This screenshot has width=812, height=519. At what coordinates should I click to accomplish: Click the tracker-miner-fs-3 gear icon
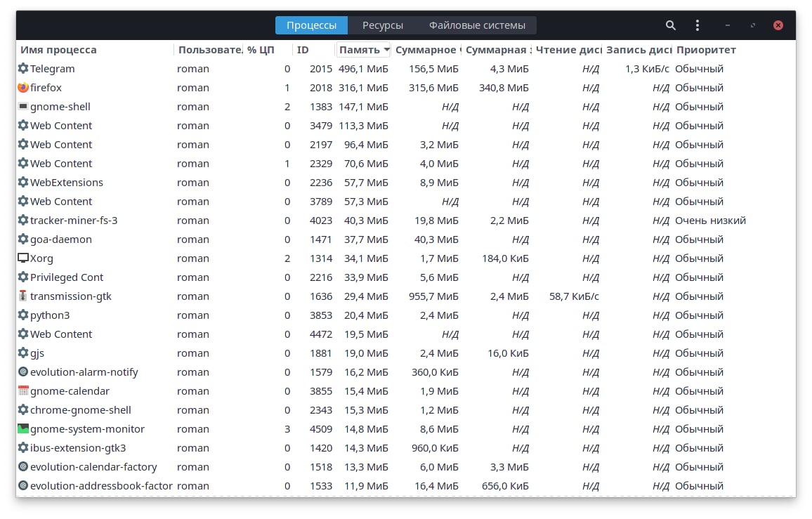22,220
